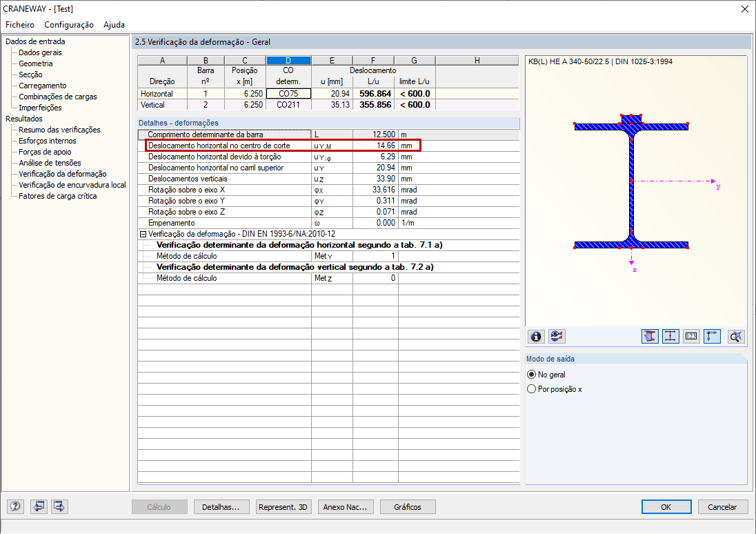The height and width of the screenshot is (534, 756).
Task: Toggle the axes display icon
Action: click(x=712, y=336)
